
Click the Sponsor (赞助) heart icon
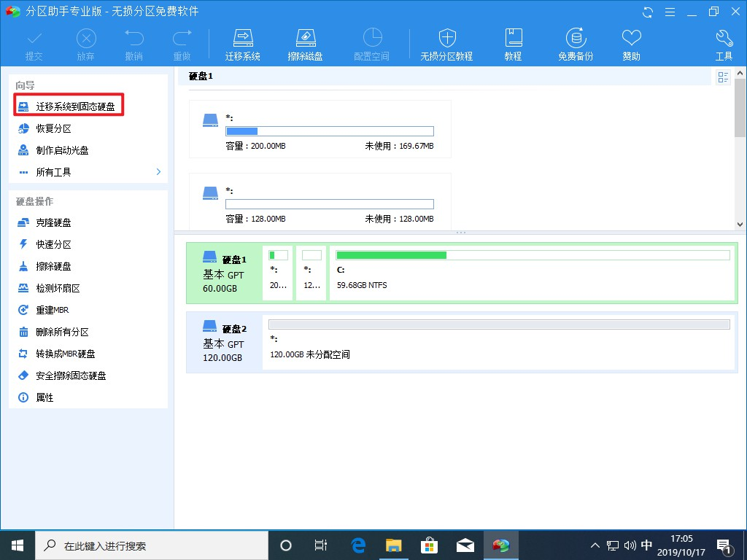[630, 42]
